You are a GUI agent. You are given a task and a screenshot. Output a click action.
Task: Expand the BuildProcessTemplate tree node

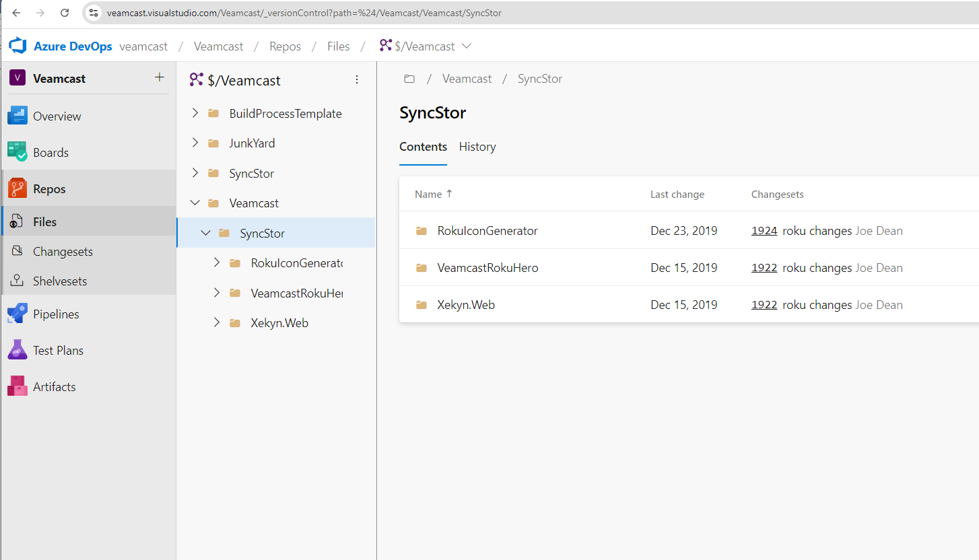tap(195, 113)
